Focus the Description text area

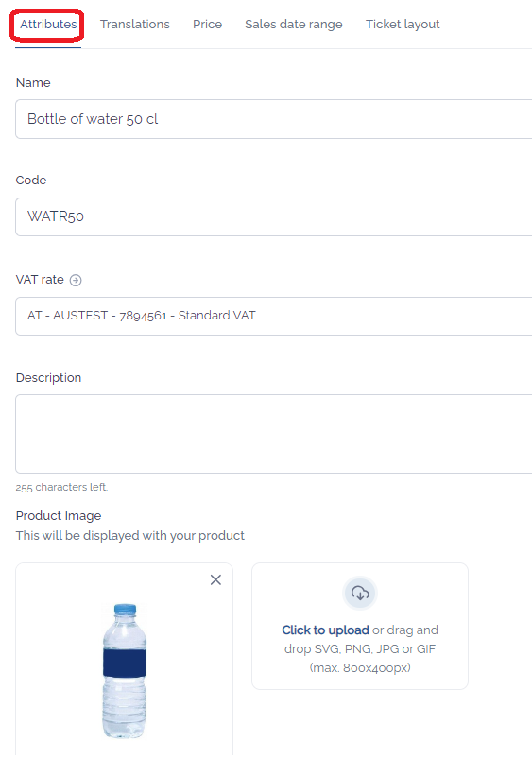pyautogui.click(x=274, y=434)
